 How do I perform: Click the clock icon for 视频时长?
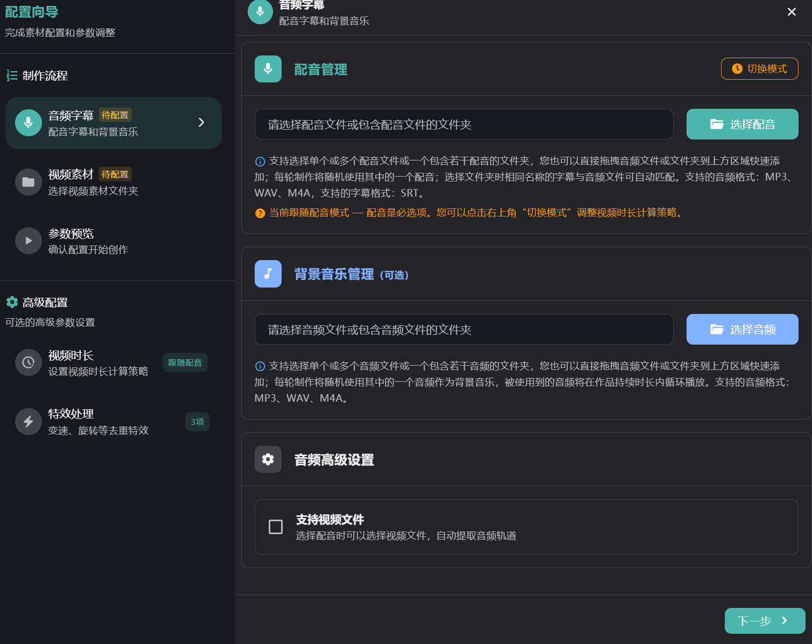click(29, 363)
